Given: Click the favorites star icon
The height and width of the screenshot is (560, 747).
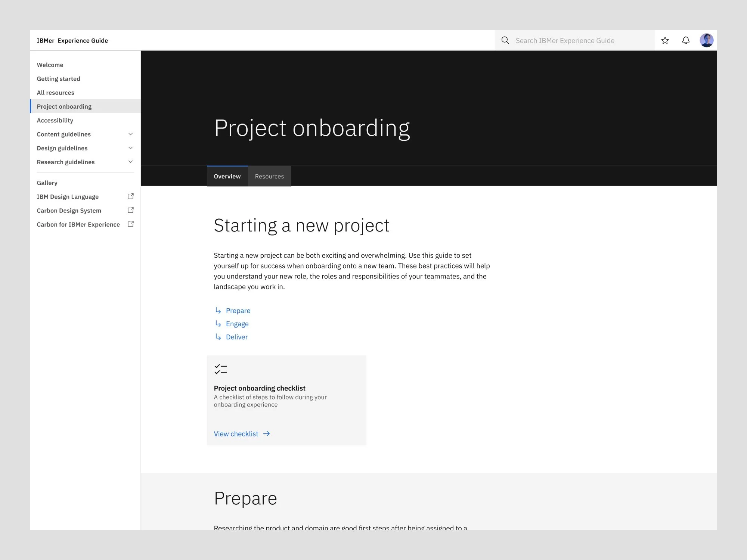Looking at the screenshot, I should [665, 40].
